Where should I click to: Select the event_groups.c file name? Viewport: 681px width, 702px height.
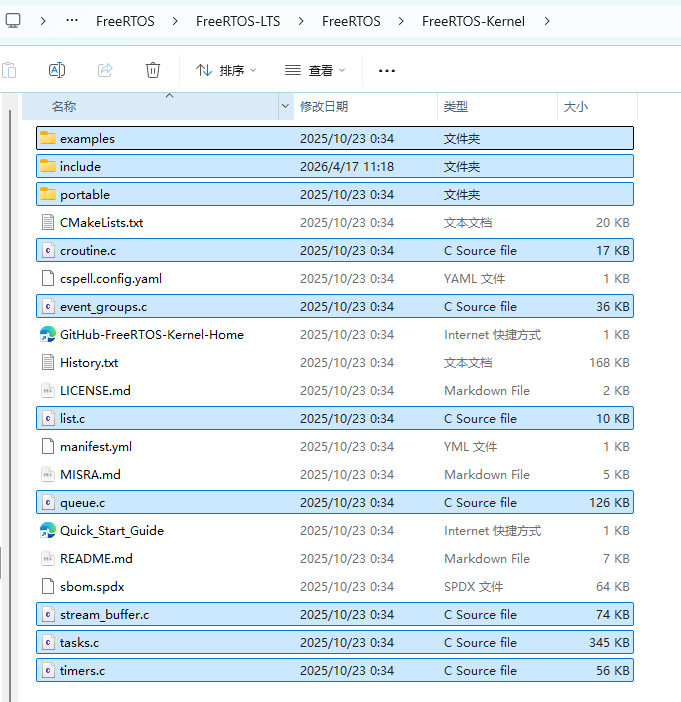pos(103,307)
